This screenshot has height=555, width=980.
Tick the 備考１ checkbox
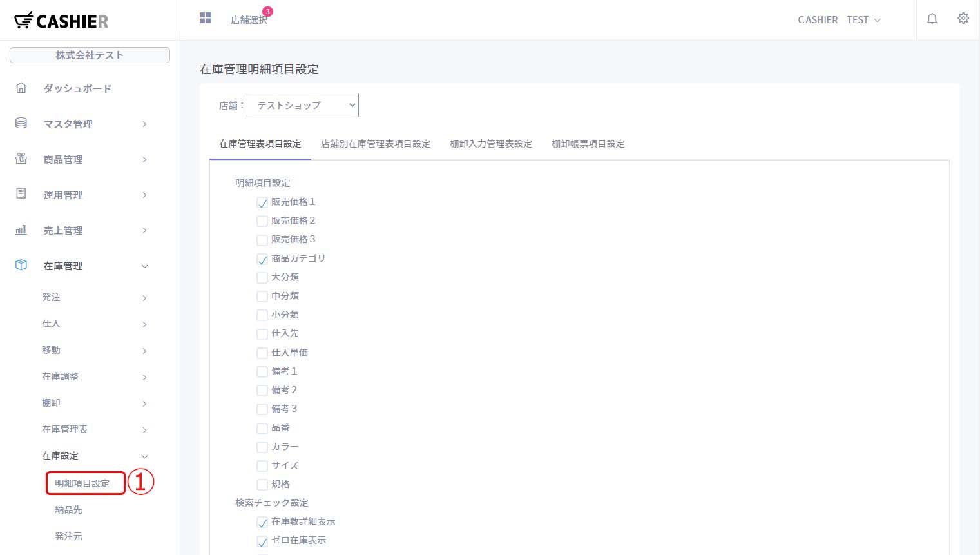[262, 372]
